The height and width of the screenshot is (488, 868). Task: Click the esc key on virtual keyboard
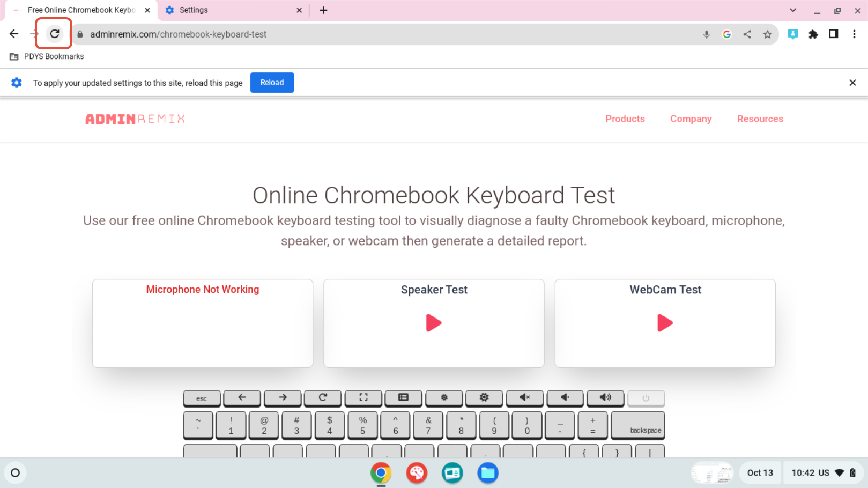[x=202, y=398]
